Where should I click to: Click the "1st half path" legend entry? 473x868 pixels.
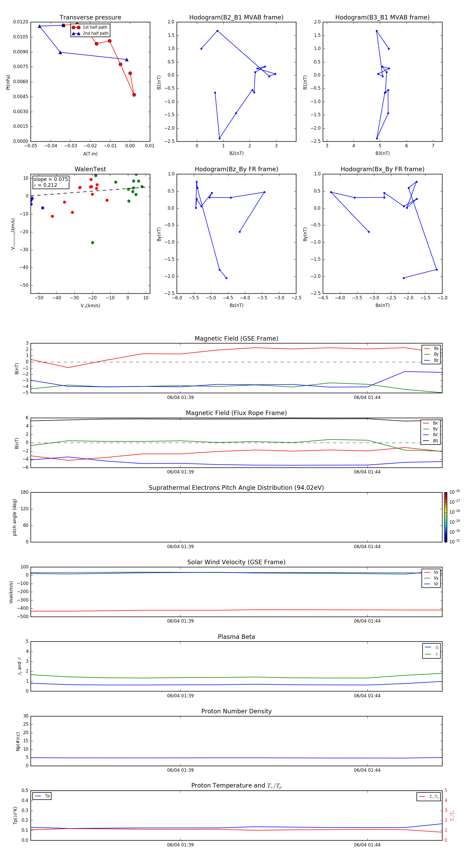[90, 27]
